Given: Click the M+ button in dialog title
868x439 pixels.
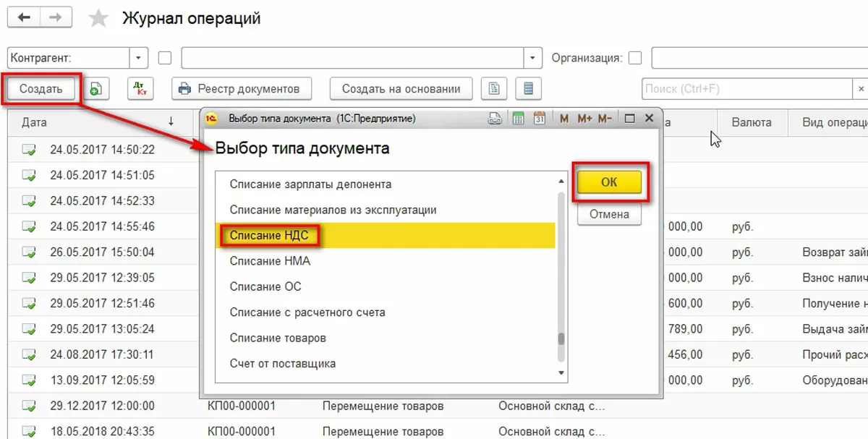Looking at the screenshot, I should [x=585, y=118].
